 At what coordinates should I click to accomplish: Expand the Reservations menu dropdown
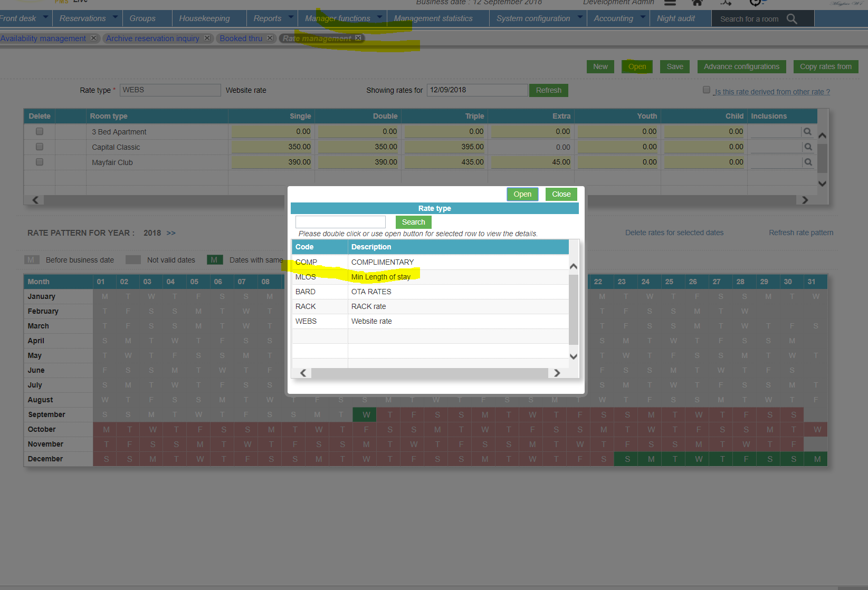115,17
